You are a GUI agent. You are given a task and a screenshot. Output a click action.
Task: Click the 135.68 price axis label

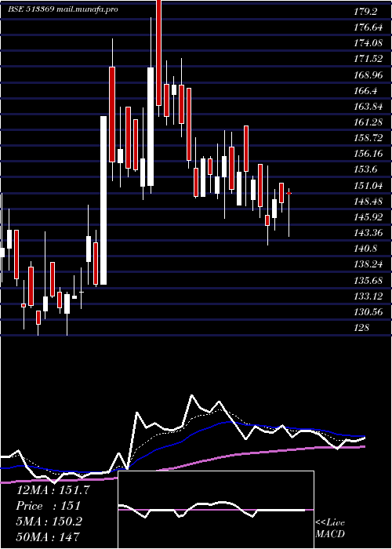(368, 280)
